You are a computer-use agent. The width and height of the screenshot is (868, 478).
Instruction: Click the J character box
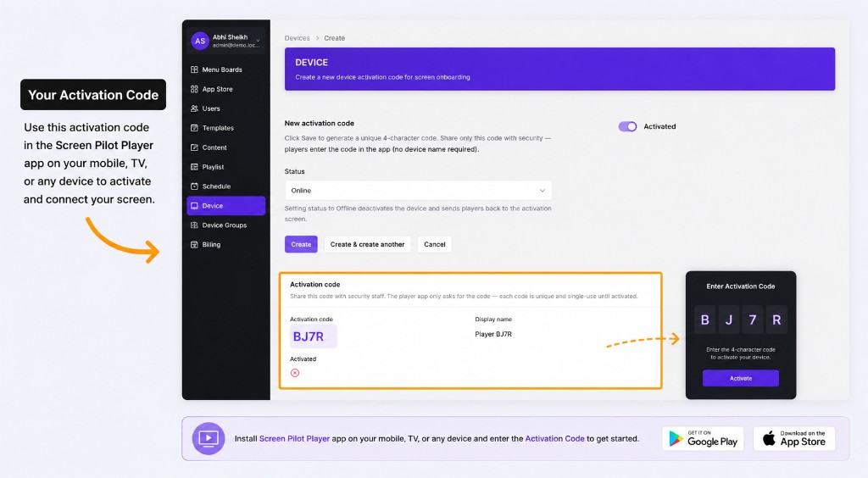point(729,320)
